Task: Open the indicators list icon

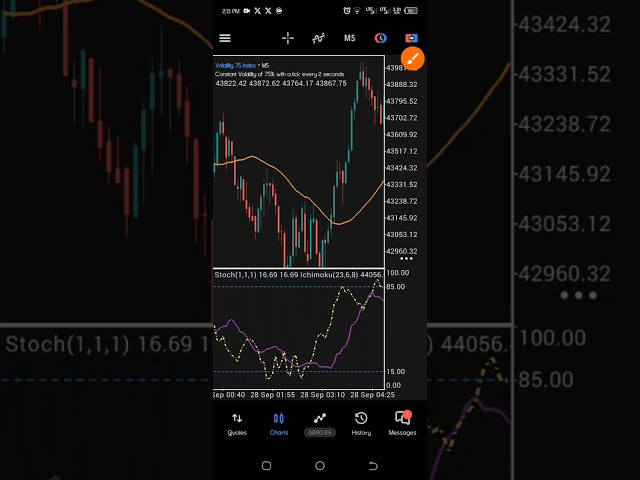Action: 318,38
